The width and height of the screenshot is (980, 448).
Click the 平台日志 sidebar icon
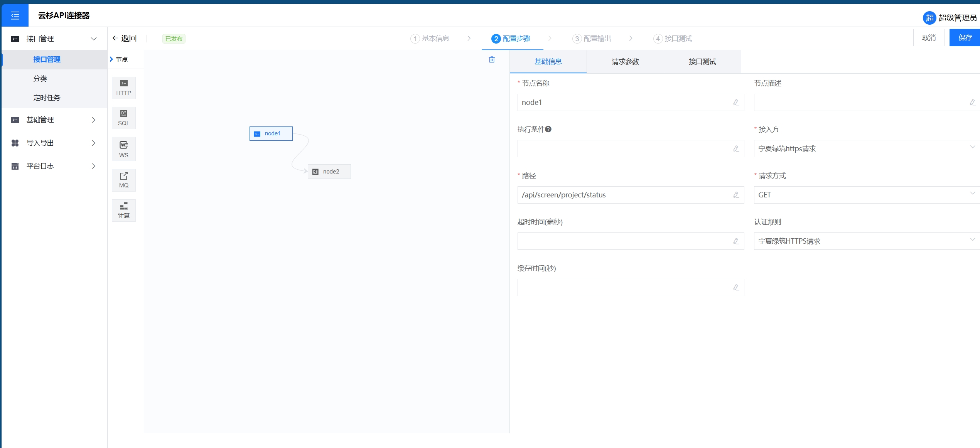pyautogui.click(x=15, y=166)
